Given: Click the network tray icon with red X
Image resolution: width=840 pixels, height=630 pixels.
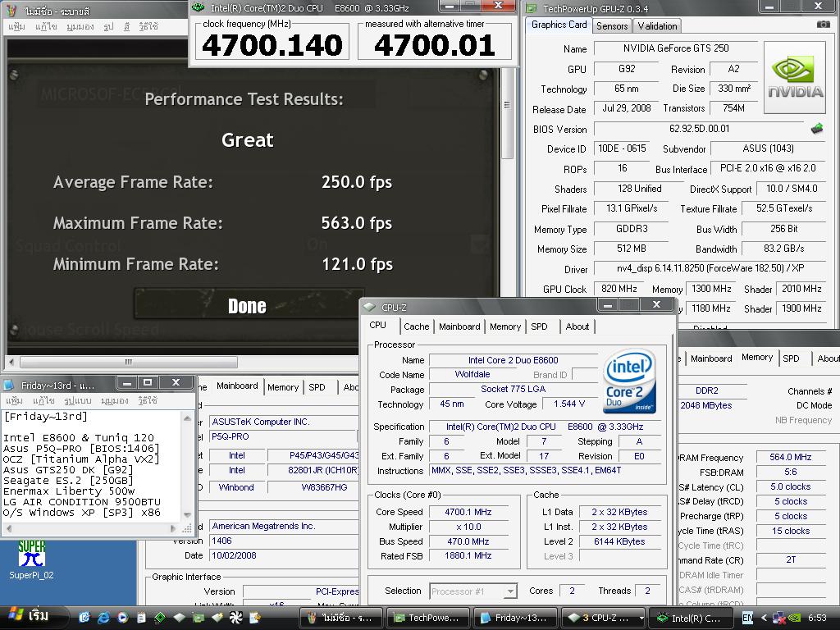Looking at the screenshot, I should pyautogui.click(x=778, y=618).
